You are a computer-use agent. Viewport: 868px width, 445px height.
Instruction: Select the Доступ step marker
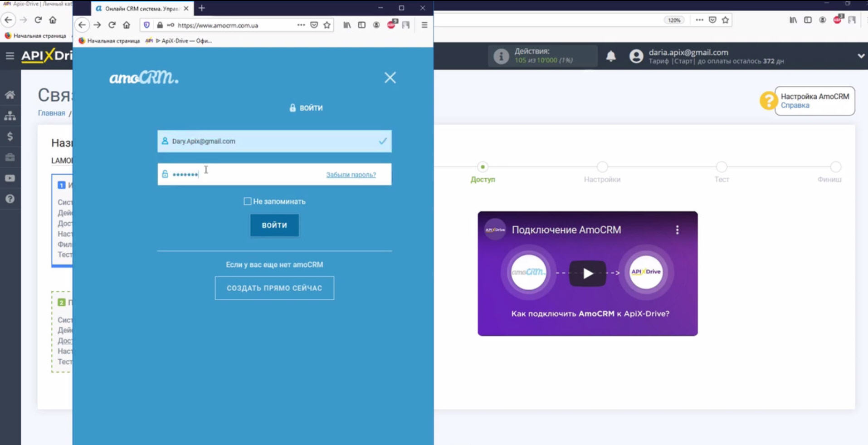pyautogui.click(x=483, y=167)
